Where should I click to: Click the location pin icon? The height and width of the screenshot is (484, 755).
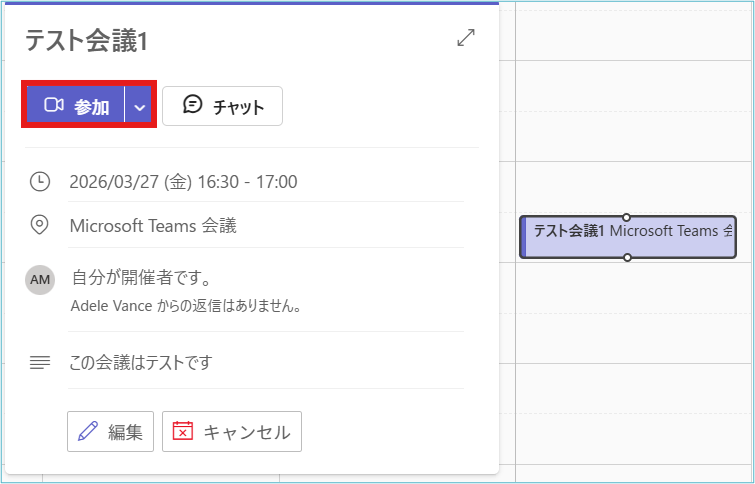[x=39, y=226]
